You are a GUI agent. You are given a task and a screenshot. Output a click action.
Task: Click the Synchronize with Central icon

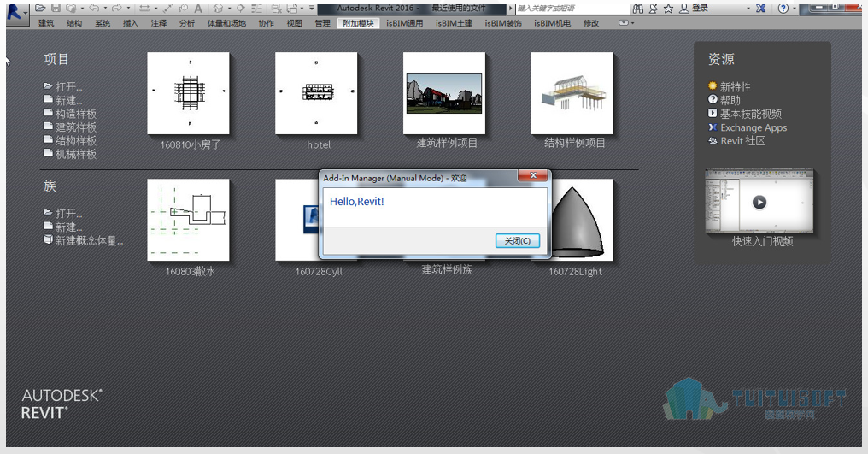71,9
